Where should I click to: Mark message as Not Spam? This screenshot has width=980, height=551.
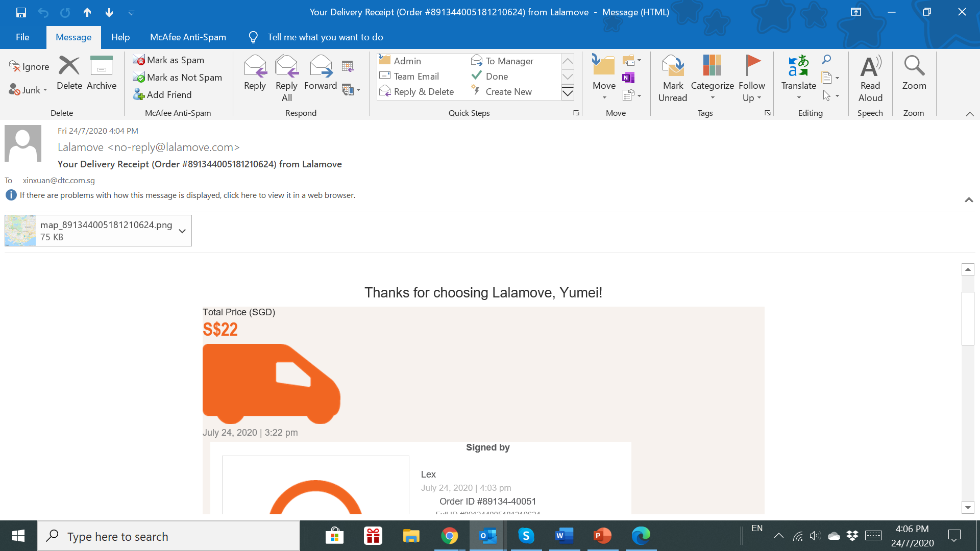177,78
